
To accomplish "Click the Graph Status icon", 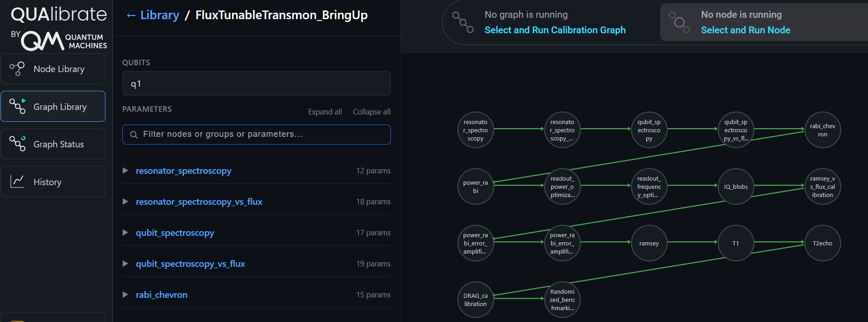I will tap(17, 144).
